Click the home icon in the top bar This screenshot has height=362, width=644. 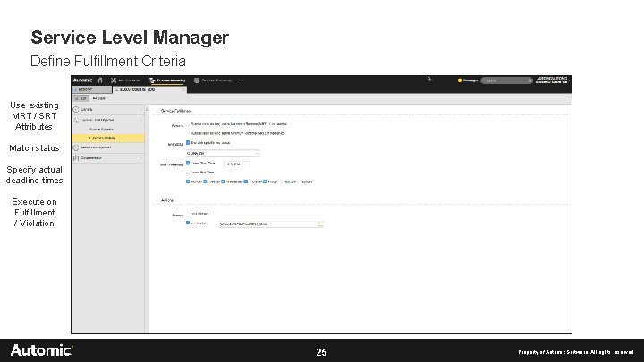pos(100,80)
